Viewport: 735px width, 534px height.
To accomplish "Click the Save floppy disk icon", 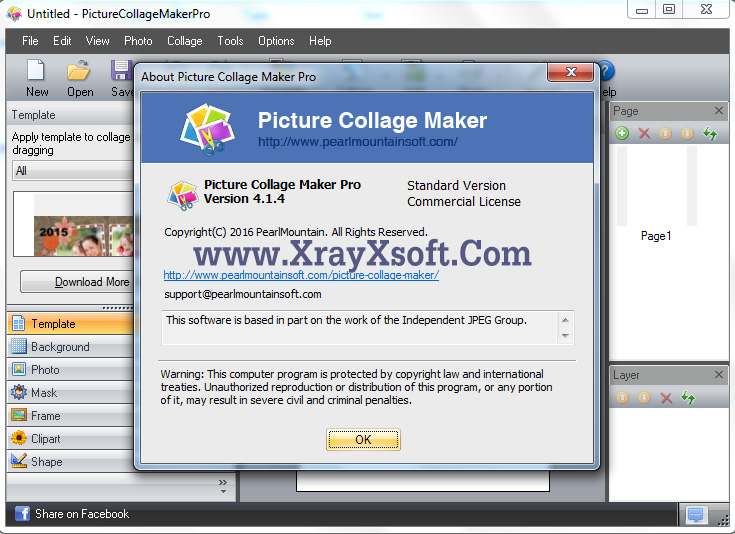I will click(121, 70).
